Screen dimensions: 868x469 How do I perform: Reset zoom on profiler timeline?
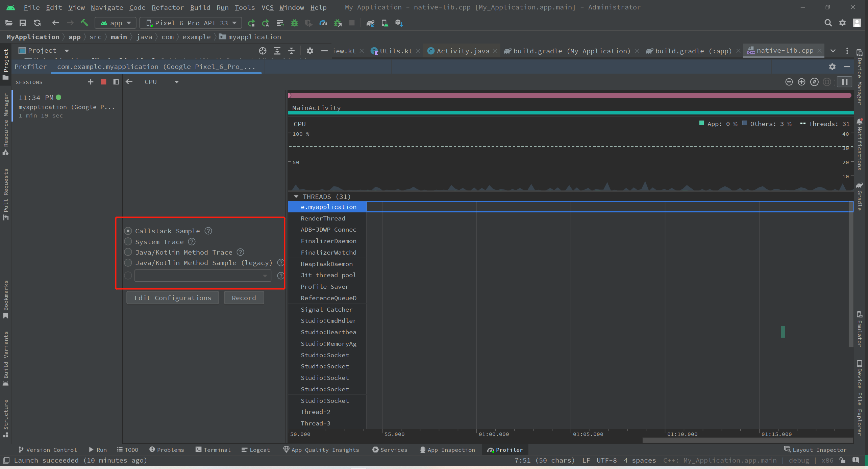click(814, 82)
